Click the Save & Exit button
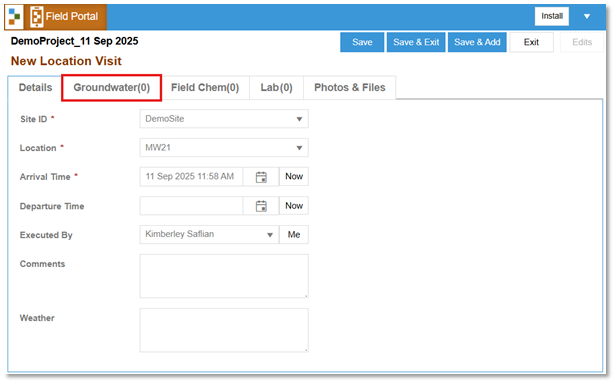This screenshot has width=616, height=384. point(416,42)
